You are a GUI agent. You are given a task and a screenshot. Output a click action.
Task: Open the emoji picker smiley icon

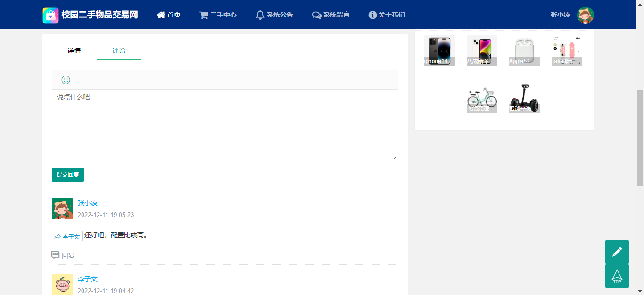coord(66,80)
